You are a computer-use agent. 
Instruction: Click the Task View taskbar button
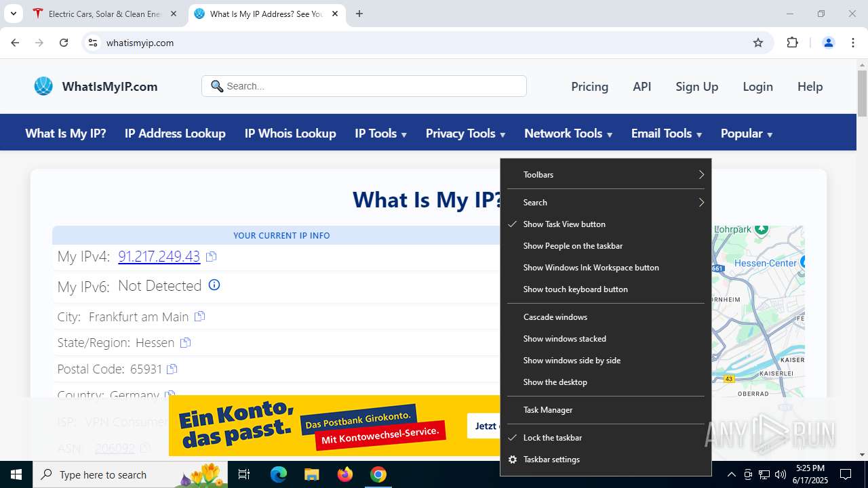pyautogui.click(x=244, y=474)
